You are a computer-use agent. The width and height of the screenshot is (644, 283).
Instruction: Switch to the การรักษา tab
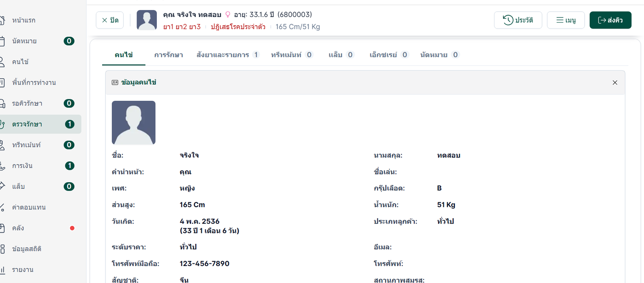click(x=168, y=55)
